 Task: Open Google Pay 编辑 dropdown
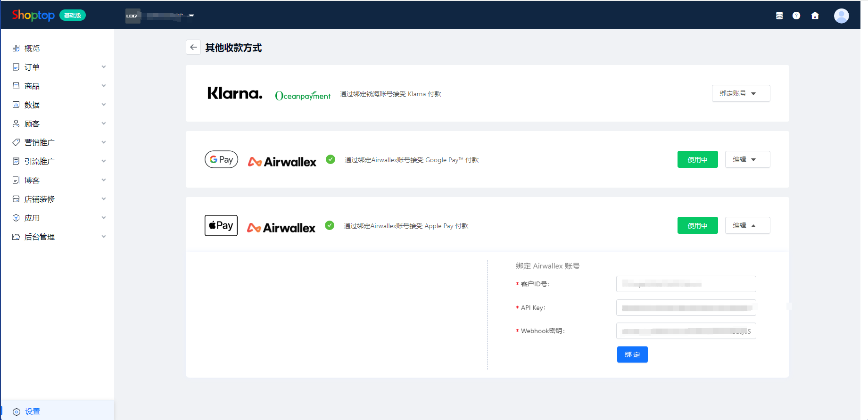(x=747, y=159)
